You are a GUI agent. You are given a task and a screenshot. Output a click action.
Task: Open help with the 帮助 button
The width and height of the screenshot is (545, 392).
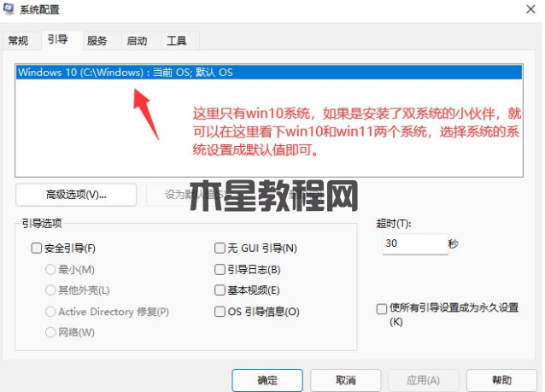click(501, 380)
